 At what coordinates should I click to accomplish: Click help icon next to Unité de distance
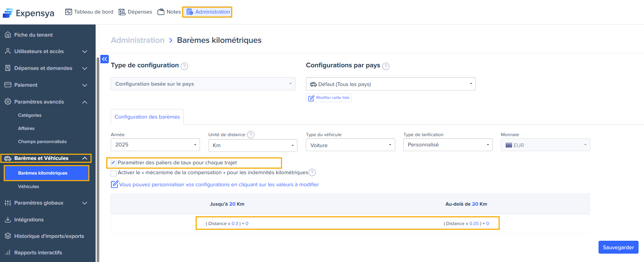[x=251, y=135]
